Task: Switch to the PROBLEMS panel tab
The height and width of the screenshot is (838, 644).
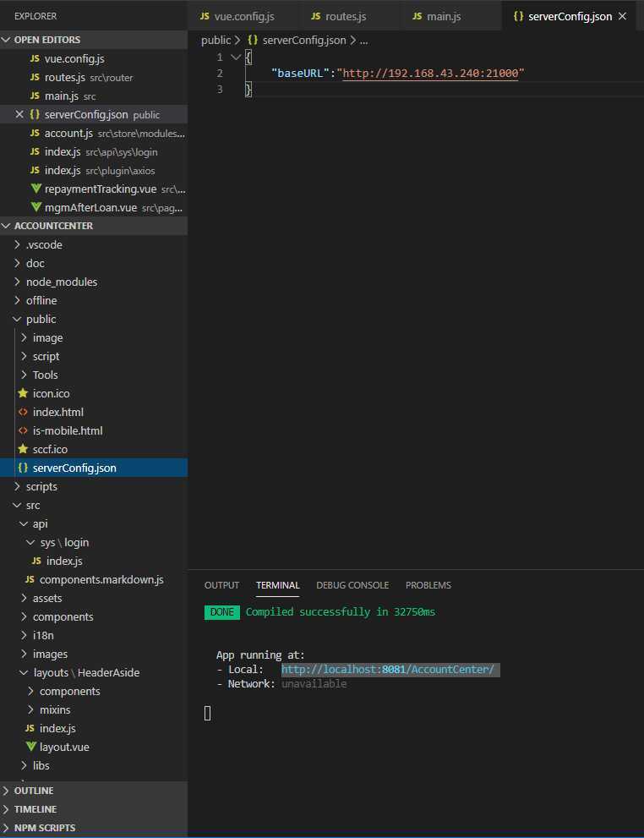Action: [428, 585]
